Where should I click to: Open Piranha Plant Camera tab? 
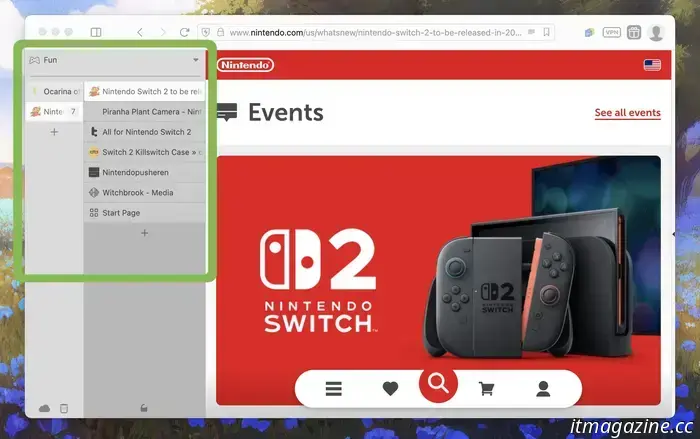click(145, 112)
